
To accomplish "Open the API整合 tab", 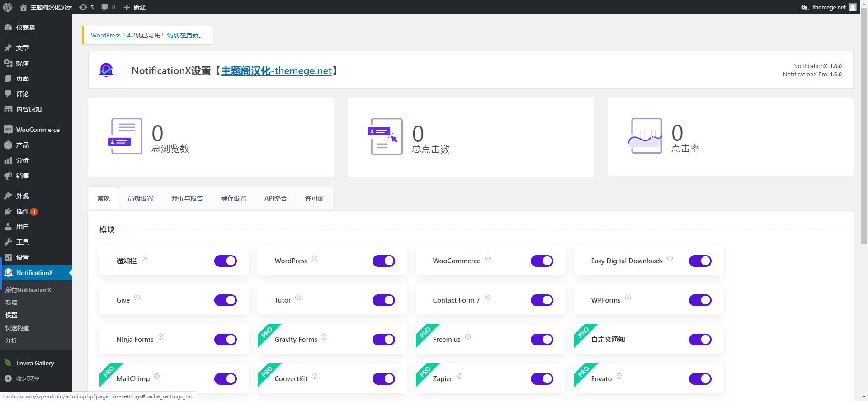I will [x=276, y=198].
